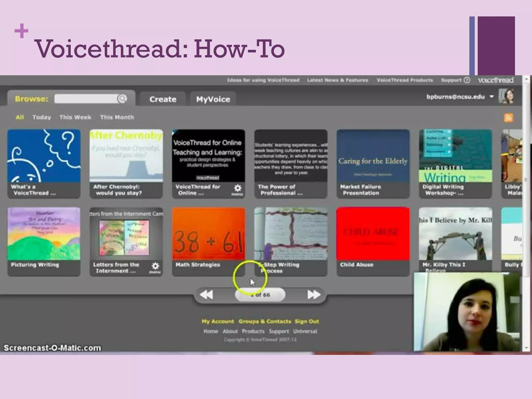Open the RSS feed icon
The image size is (532, 399).
[508, 118]
